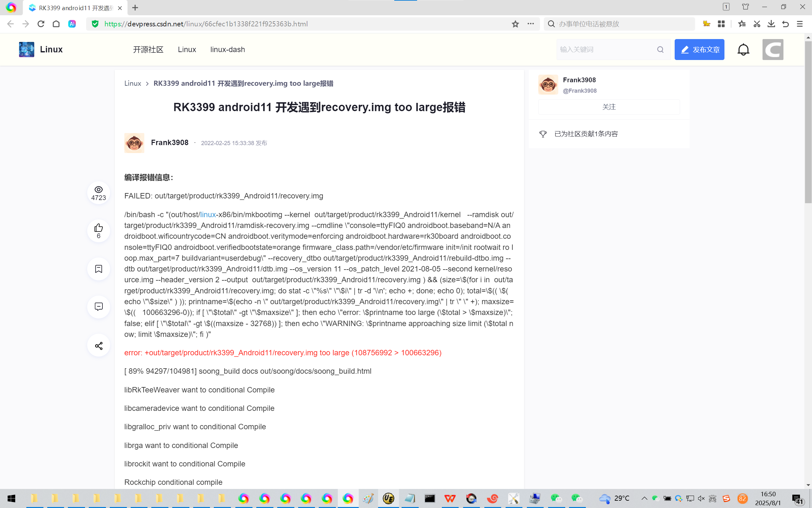812x508 pixels.
Task: Open the terminal taskbar icon
Action: click(429, 498)
